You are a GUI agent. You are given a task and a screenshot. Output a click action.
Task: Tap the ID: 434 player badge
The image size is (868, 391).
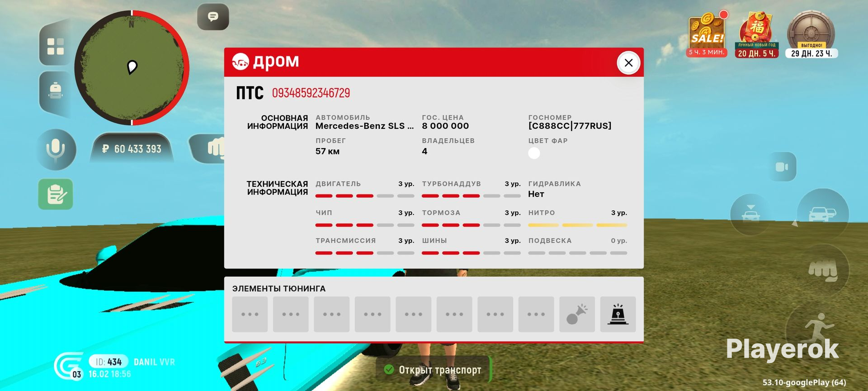[x=108, y=362]
